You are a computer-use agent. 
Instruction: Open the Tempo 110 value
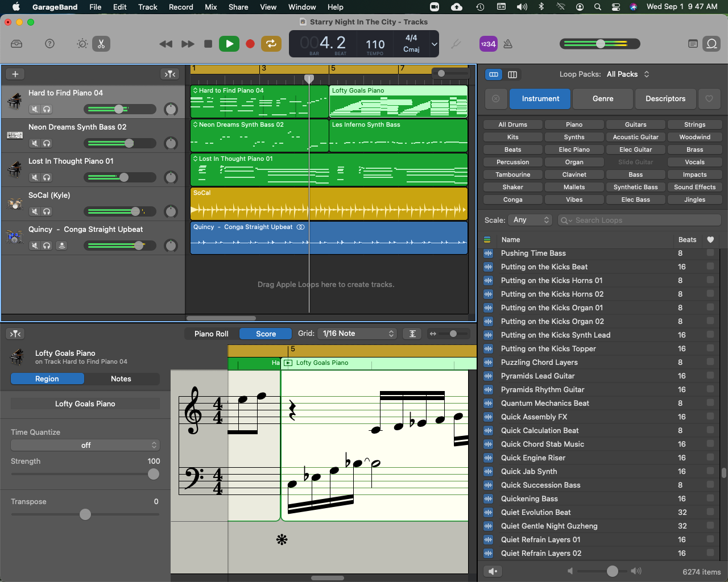(375, 44)
